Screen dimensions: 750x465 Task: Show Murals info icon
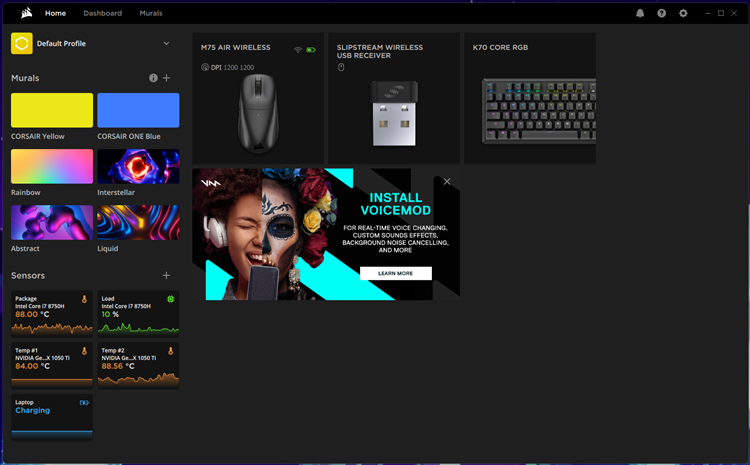coord(153,78)
